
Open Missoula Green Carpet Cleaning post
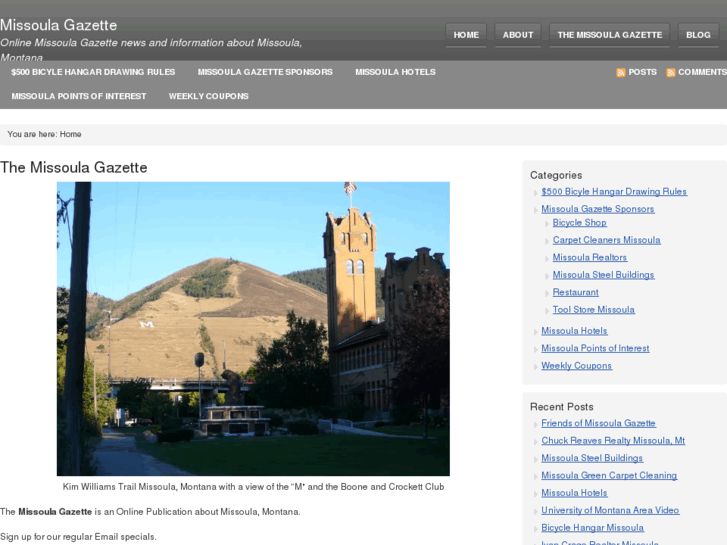click(x=609, y=475)
